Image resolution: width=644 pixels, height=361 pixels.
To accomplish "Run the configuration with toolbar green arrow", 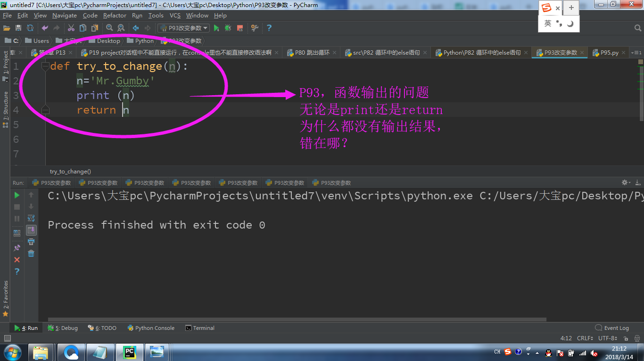I will [216, 28].
